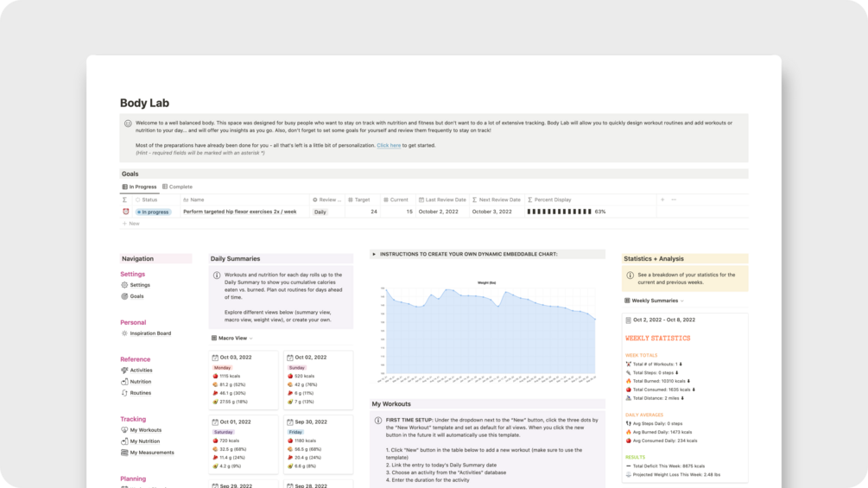Click the smiley icon in welcome callout
This screenshot has width=868, height=488.
(128, 124)
